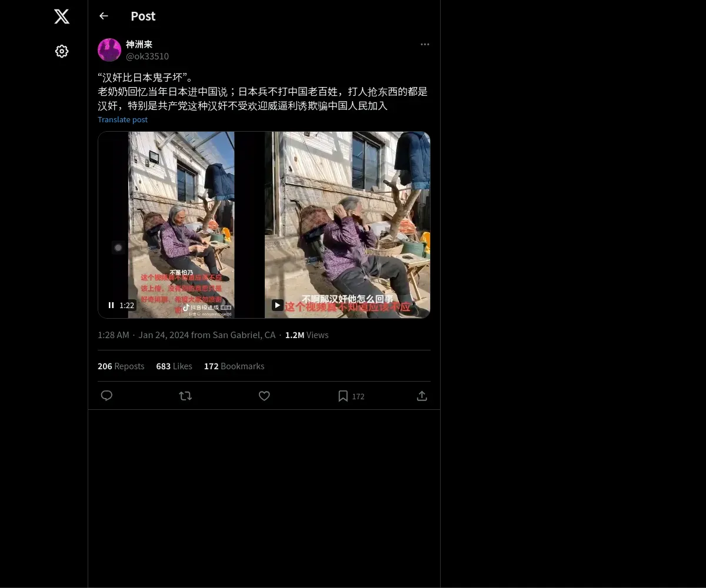The width and height of the screenshot is (706, 588).
Task: View the 206 Reposts list
Action: click(x=121, y=366)
